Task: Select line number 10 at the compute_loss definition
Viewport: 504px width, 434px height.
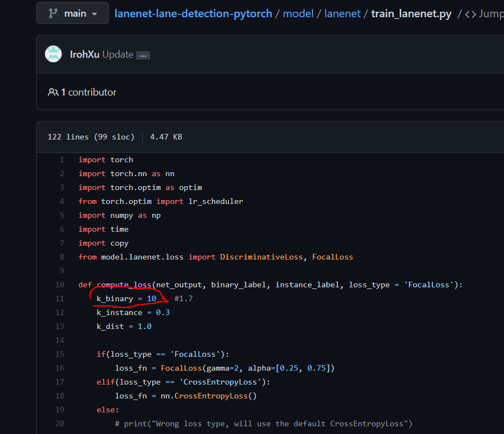Action: (x=59, y=285)
